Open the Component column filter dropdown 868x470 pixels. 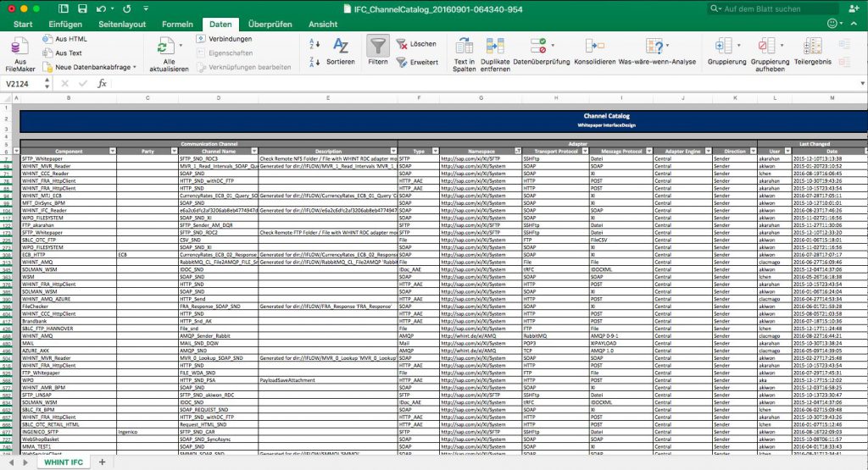click(x=113, y=151)
